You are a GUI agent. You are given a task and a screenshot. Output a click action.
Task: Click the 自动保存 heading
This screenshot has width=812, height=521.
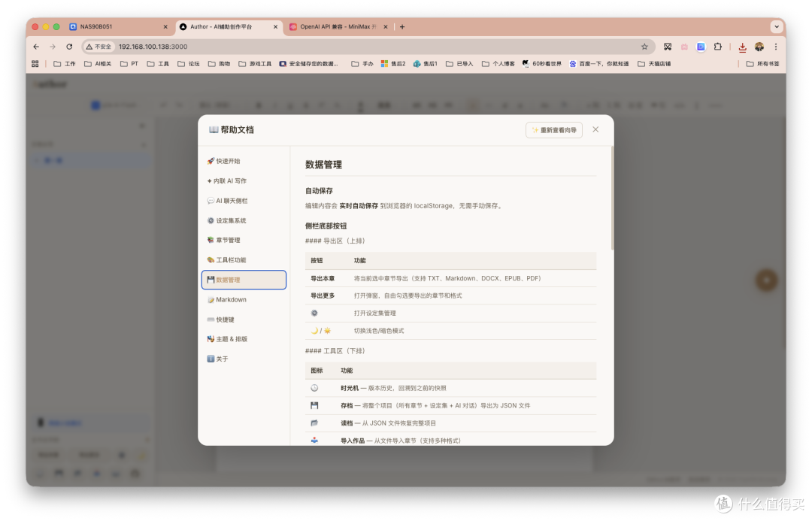click(319, 191)
